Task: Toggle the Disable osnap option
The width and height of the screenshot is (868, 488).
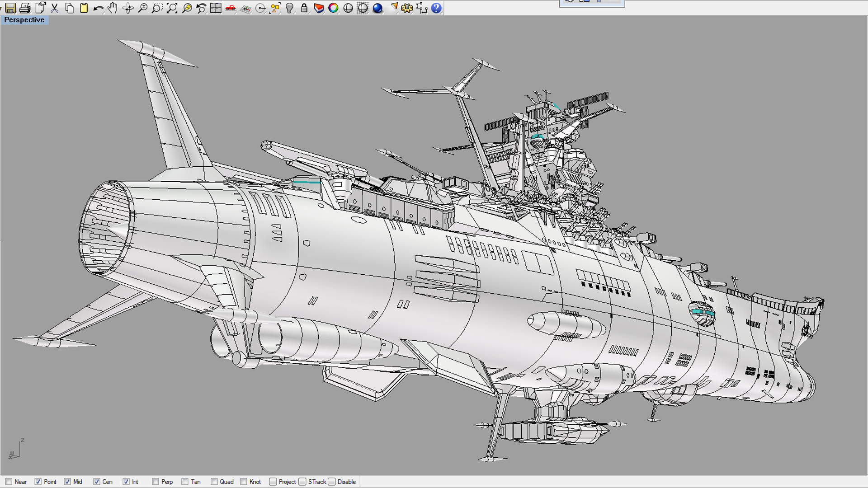Action: click(x=332, y=482)
